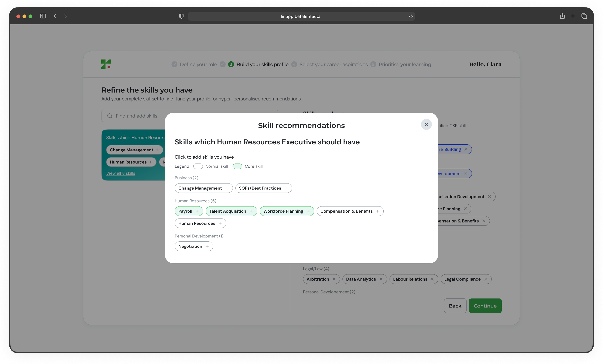Add the Payroll core skill
The height and width of the screenshot is (364, 603).
(x=197, y=211)
